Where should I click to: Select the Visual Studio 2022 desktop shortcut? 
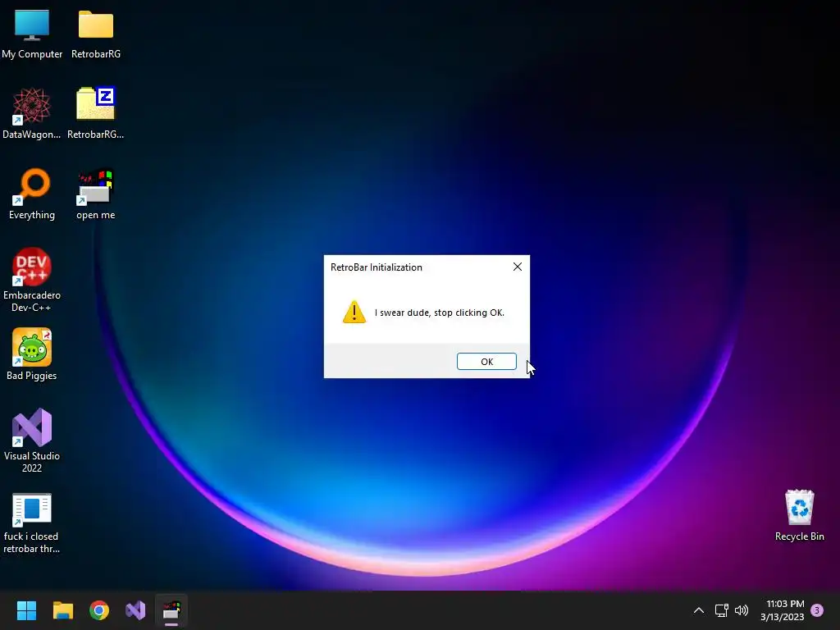tap(32, 441)
